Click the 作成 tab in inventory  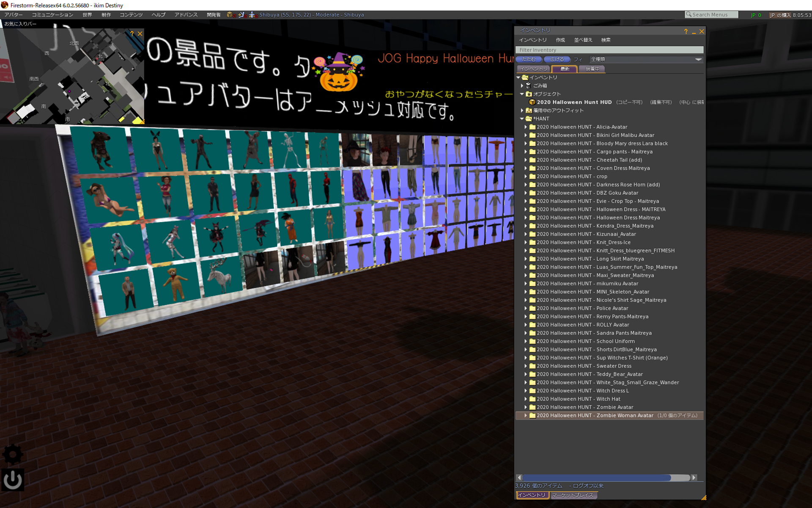[x=560, y=39]
